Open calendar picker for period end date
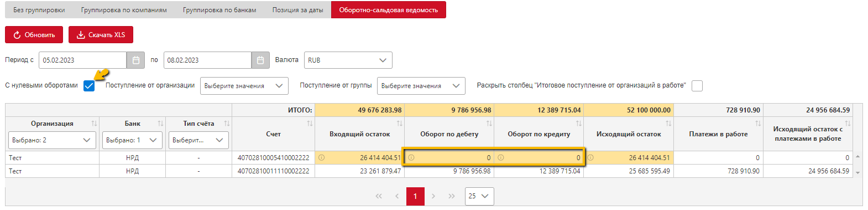 [x=260, y=60]
